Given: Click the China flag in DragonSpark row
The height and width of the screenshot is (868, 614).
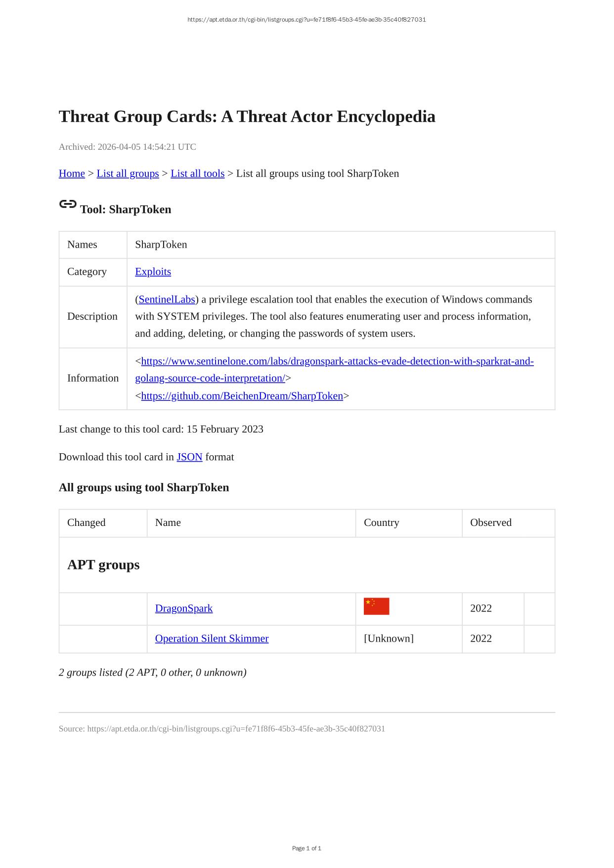Looking at the screenshot, I should (x=376, y=607).
